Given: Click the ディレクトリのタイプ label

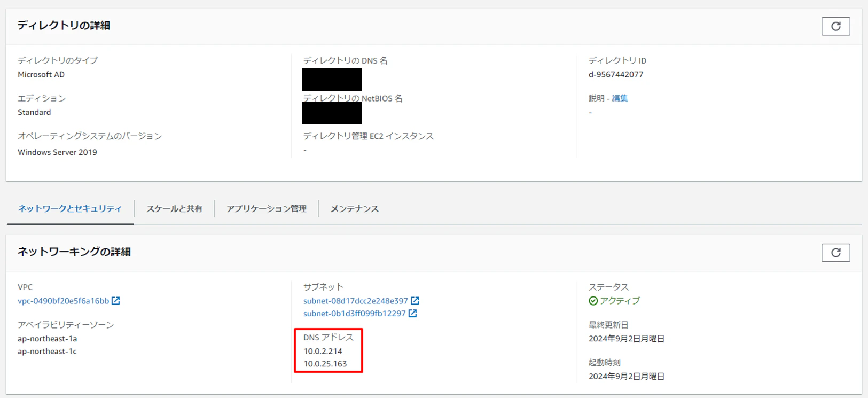Looking at the screenshot, I should coord(58,61).
